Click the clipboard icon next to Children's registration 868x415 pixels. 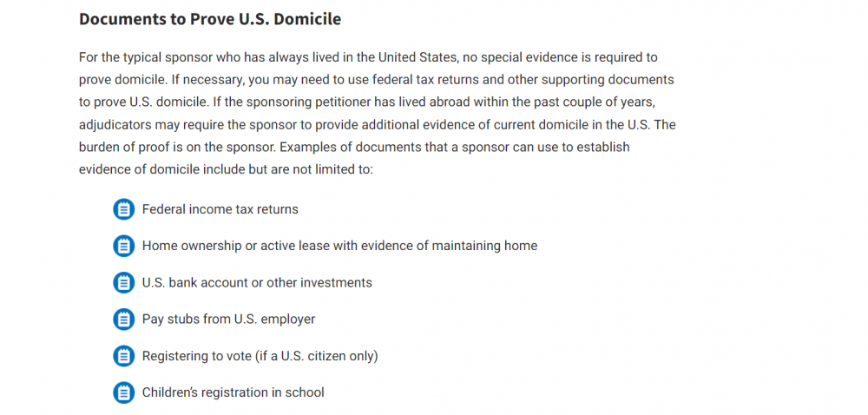[x=124, y=392]
